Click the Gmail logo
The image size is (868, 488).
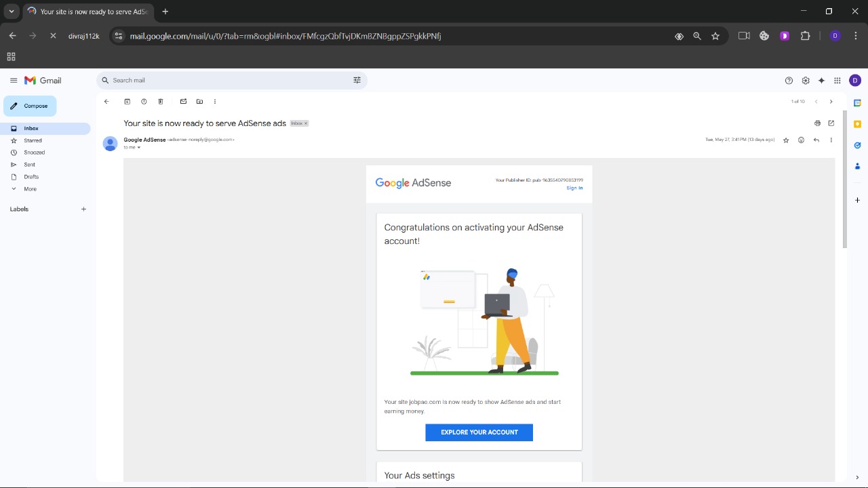click(43, 80)
